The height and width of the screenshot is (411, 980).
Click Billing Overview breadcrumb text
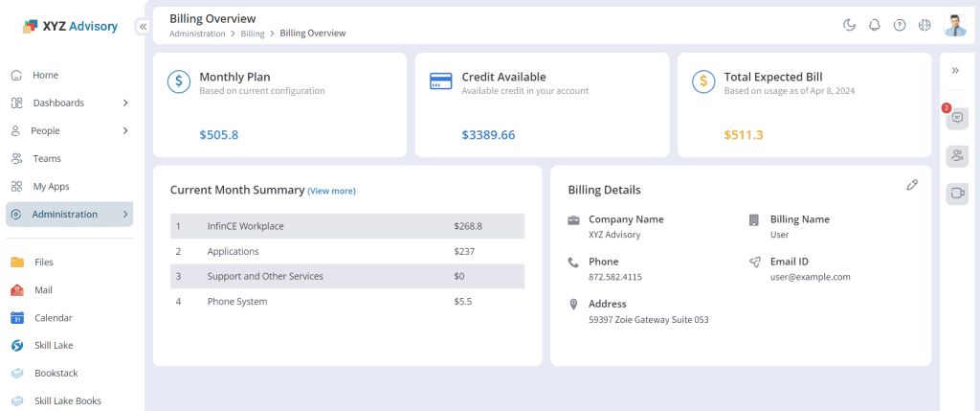pos(313,34)
